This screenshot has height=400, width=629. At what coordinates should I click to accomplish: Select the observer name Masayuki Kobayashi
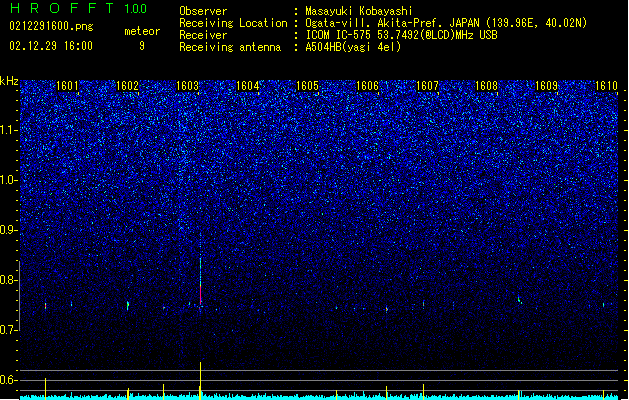click(x=359, y=11)
